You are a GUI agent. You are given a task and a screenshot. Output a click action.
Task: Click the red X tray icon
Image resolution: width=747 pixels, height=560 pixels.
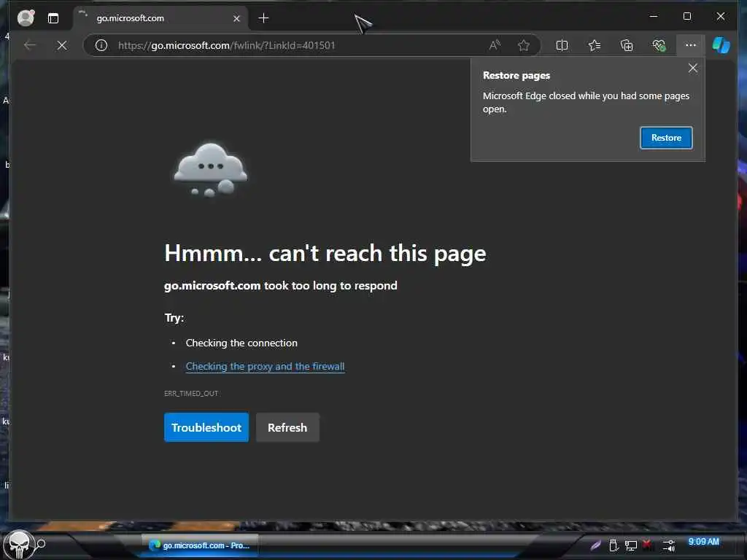click(x=647, y=544)
